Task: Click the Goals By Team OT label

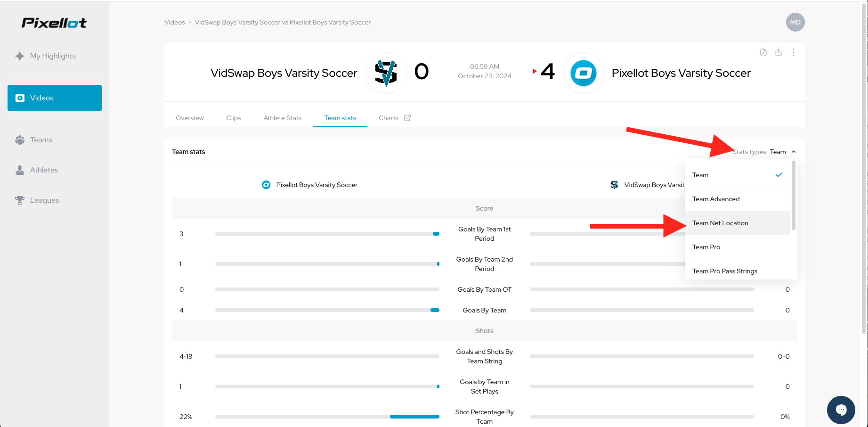Action: coord(485,289)
